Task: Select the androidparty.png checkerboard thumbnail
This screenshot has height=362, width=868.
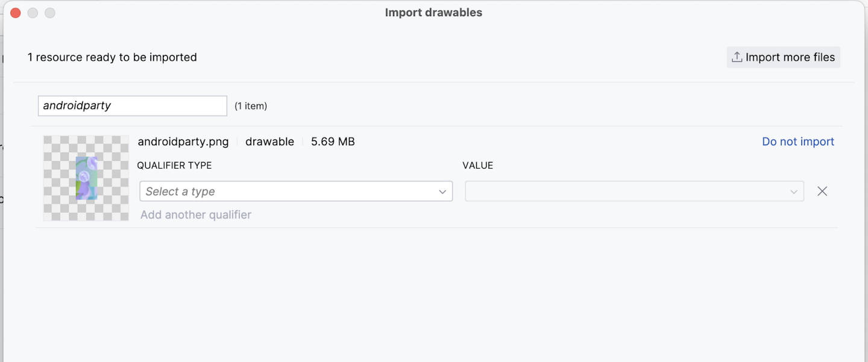Action: 86,178
